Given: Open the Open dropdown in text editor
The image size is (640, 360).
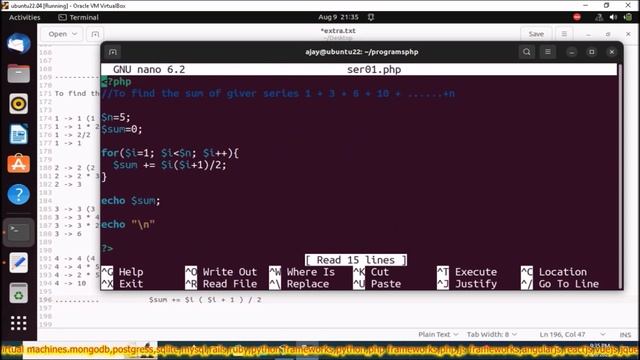Looking at the screenshot, I should pyautogui.click(x=62, y=34).
